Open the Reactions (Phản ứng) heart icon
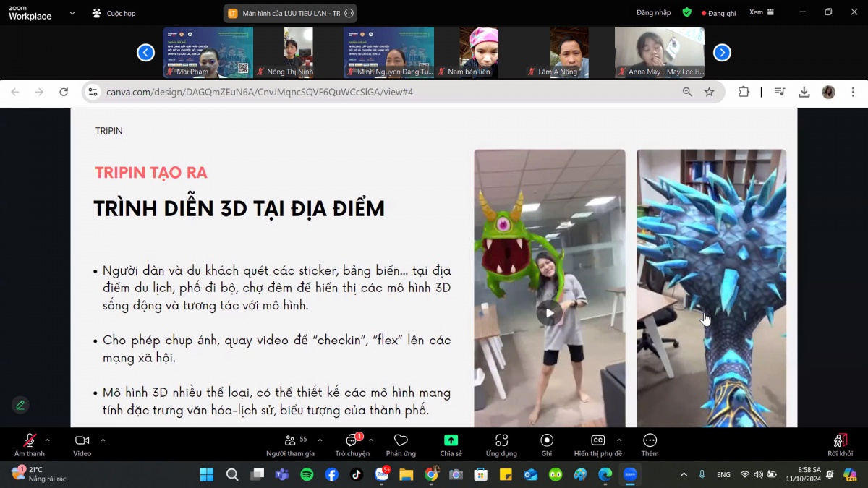The image size is (868, 488). [401, 440]
